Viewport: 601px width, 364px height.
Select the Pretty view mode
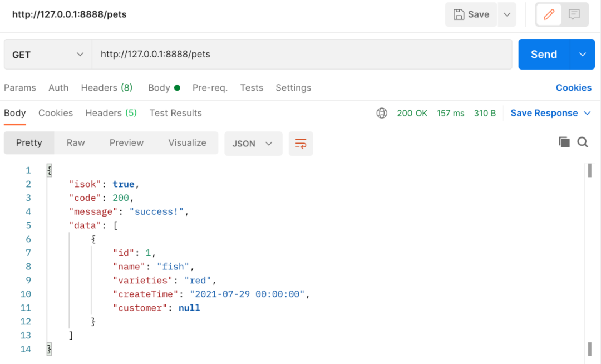pos(29,143)
